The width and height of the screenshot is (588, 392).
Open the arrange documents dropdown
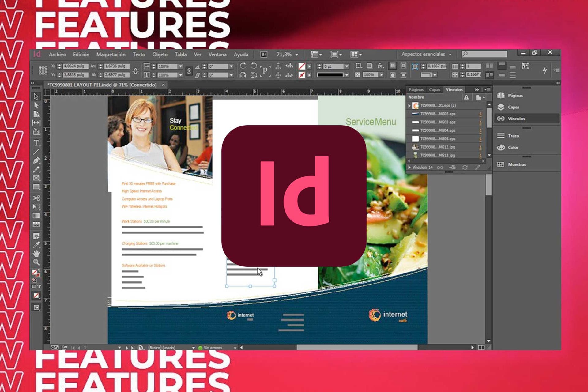356,55
